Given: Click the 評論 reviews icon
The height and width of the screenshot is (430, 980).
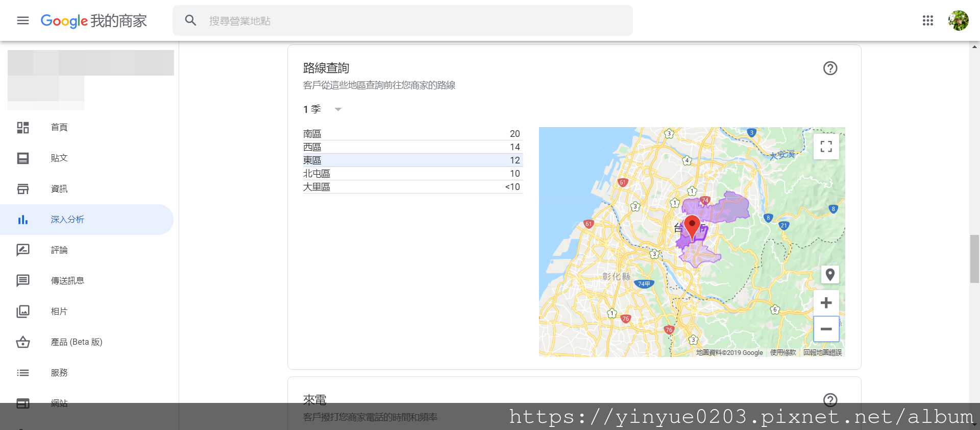Looking at the screenshot, I should coord(23,250).
